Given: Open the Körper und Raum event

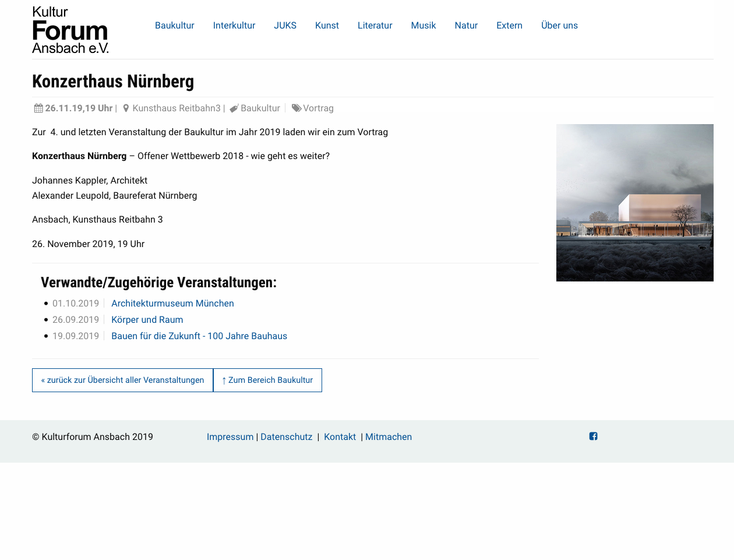Looking at the screenshot, I should [147, 319].
